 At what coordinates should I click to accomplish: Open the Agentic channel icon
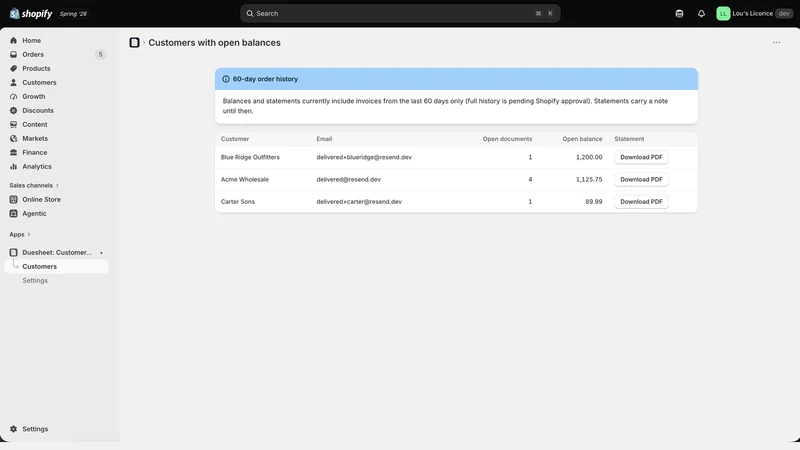click(13, 214)
